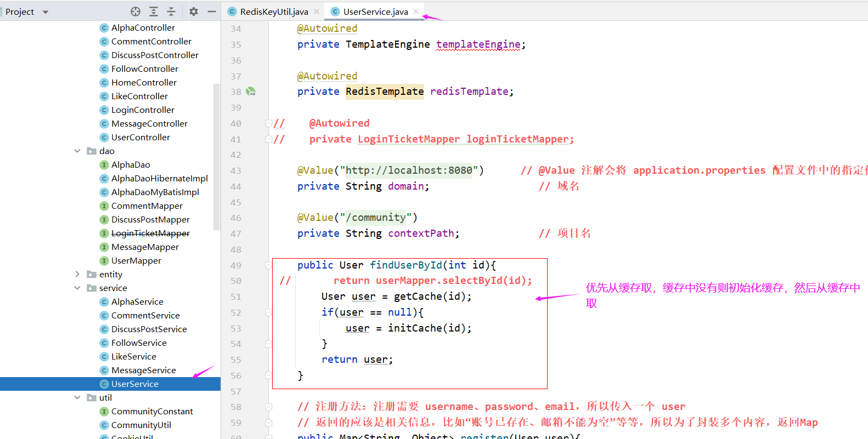Select LikeService in the project tree
The height and width of the screenshot is (439, 868).
[134, 356]
